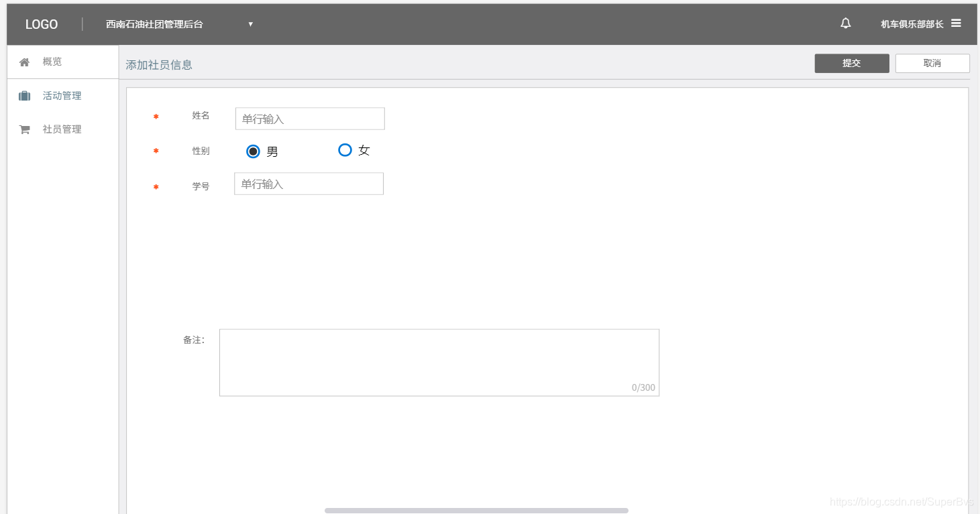Click the horizontal scrollbar at bottom
This screenshot has height=514, width=980.
(476, 511)
